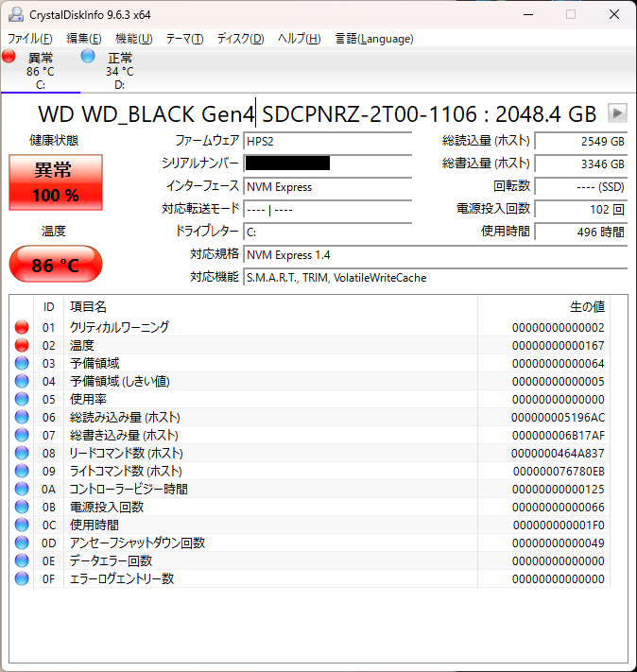Click the red status icon for drive C:
This screenshot has height=672, width=637.
click(9, 56)
